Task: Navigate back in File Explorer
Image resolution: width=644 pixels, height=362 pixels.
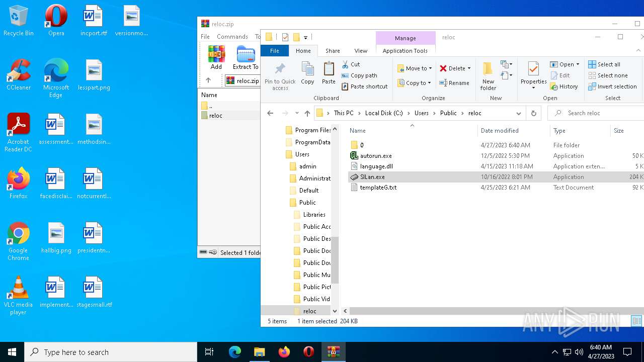Action: click(x=270, y=113)
